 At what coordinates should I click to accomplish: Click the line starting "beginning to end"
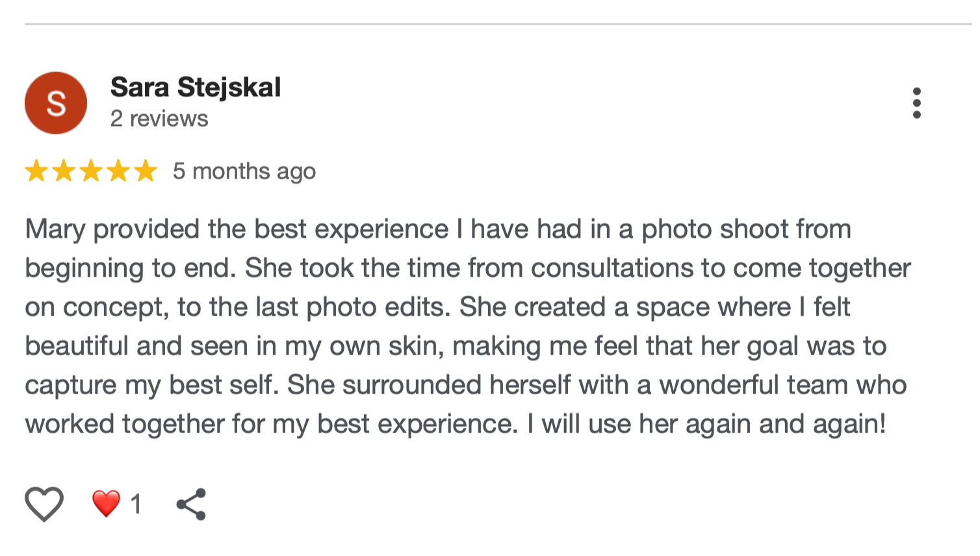click(x=467, y=268)
